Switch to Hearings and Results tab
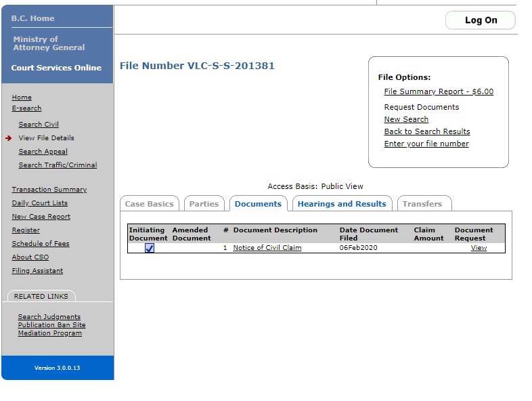 342,204
